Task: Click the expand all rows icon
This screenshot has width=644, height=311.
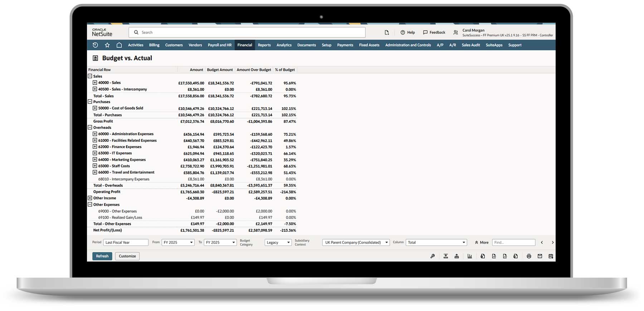Action: coord(446,256)
